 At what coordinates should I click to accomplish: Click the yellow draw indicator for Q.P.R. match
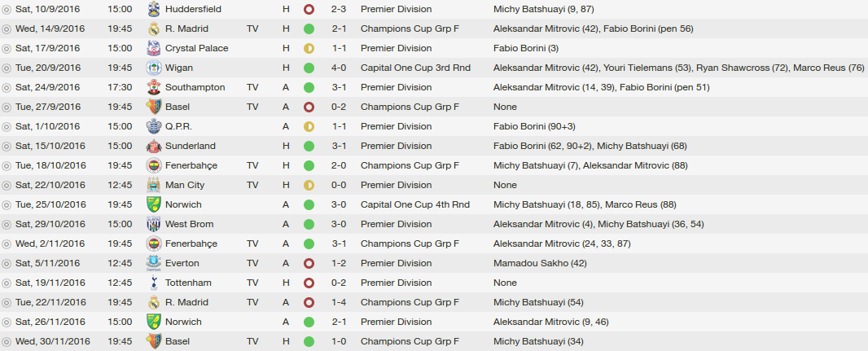click(x=309, y=127)
